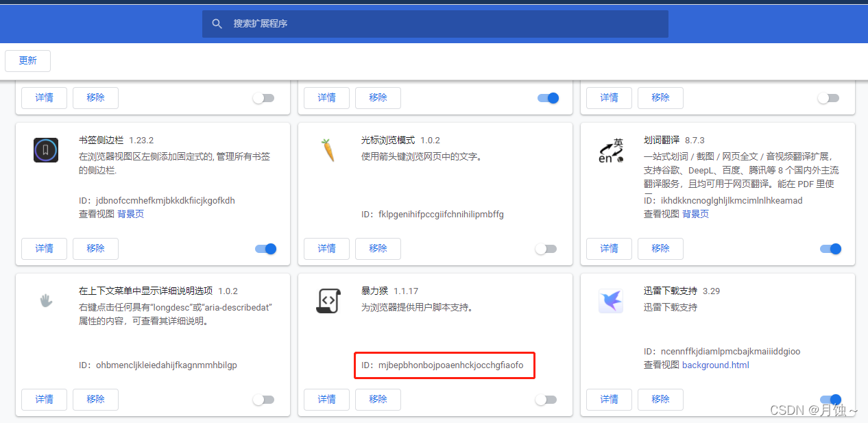Click the hand icon of 在上下文菜单 extension
This screenshot has height=423, width=868.
click(x=45, y=300)
